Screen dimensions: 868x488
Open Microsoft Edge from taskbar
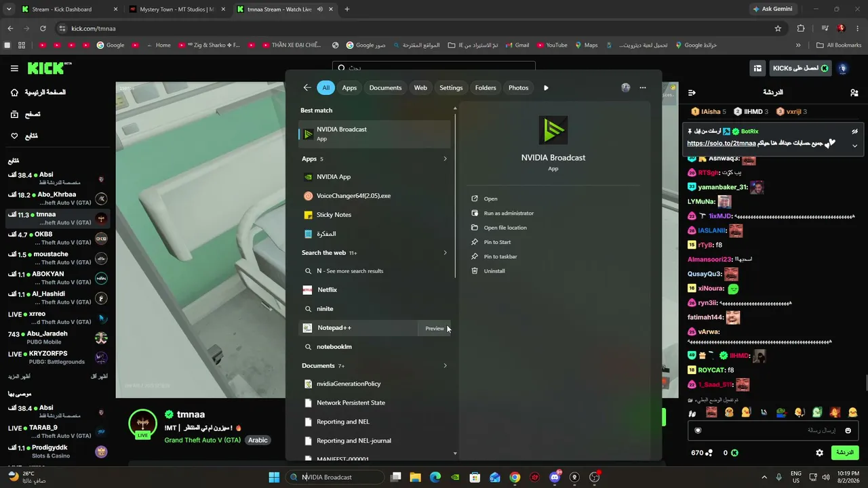click(435, 477)
